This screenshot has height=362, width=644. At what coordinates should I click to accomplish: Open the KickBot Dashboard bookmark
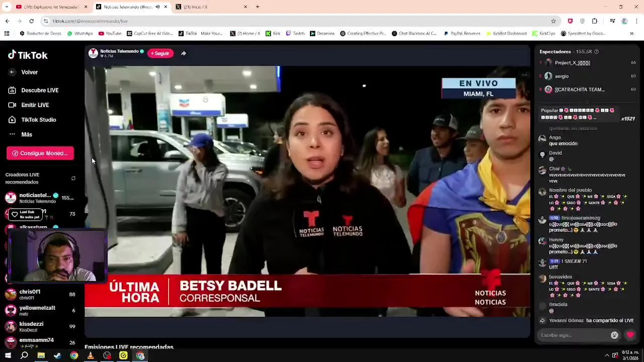point(506,34)
